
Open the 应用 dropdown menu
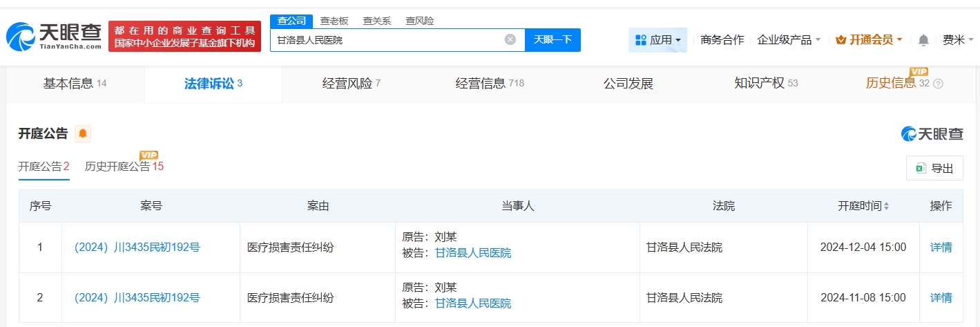pyautogui.click(x=657, y=40)
